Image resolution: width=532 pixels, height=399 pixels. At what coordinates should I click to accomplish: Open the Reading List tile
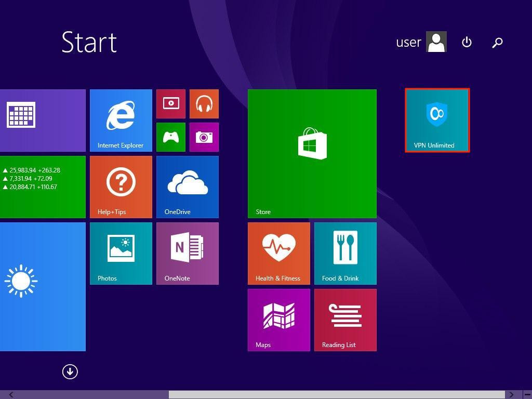(x=345, y=320)
